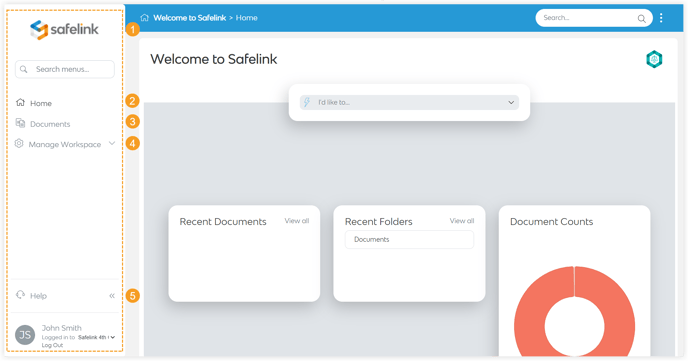Open the Safelink workspace selector dropdown
The image size is (688, 361).
pos(97,337)
